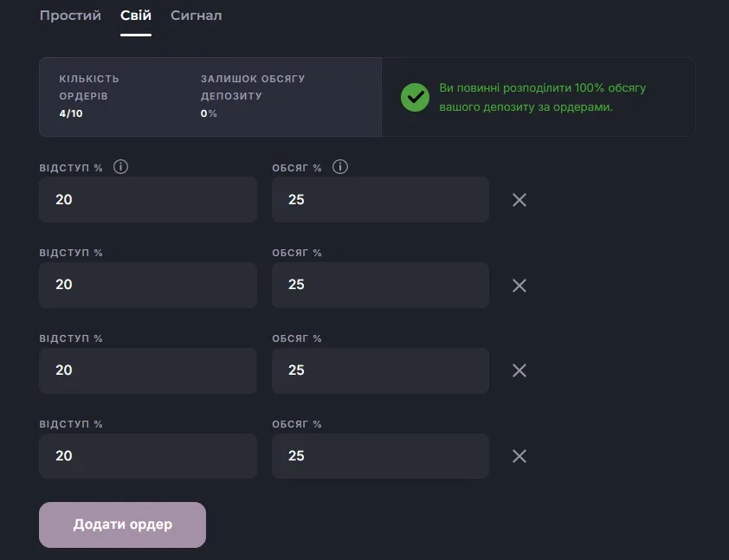729x560 pixels.
Task: Select the Свій tab
Action: click(x=136, y=16)
